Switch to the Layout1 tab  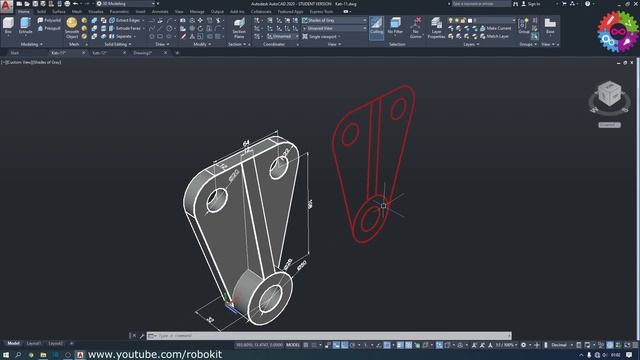click(34, 344)
